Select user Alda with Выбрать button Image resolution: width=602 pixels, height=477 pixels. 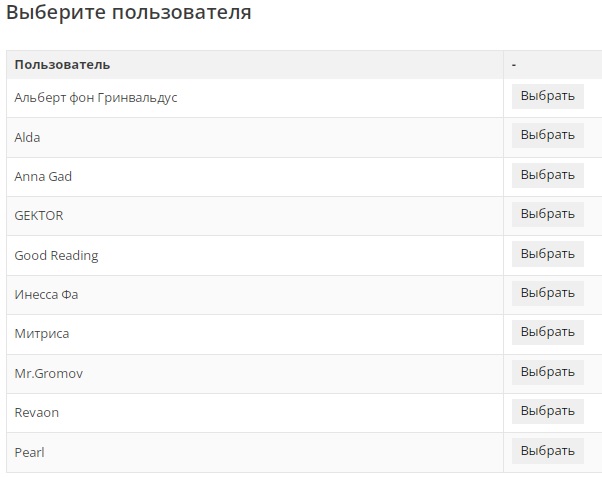click(x=547, y=135)
